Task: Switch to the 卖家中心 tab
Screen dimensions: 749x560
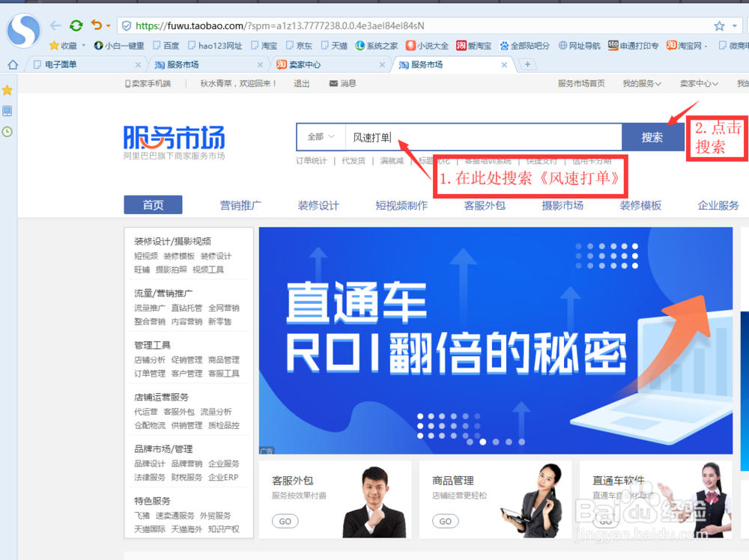Action: click(307, 64)
